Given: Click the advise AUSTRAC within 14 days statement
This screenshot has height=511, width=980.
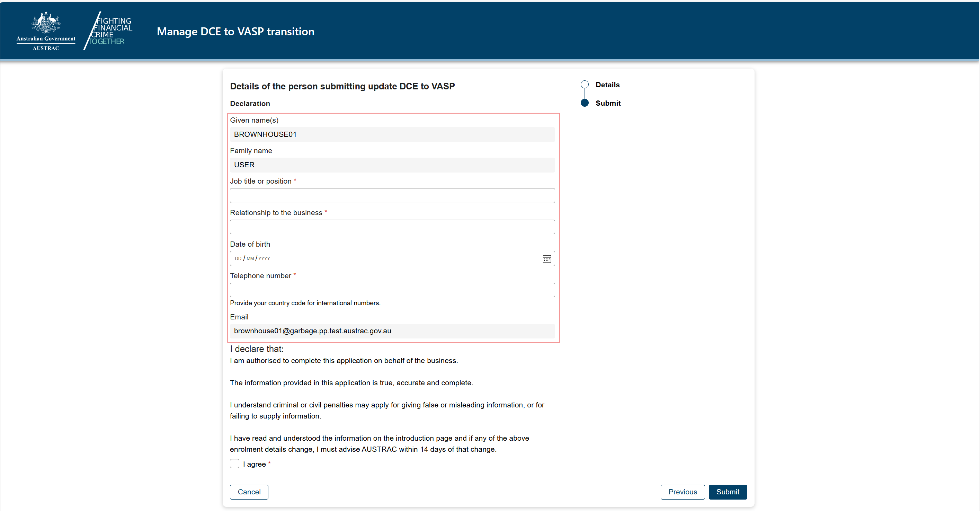Looking at the screenshot, I should pyautogui.click(x=379, y=444).
